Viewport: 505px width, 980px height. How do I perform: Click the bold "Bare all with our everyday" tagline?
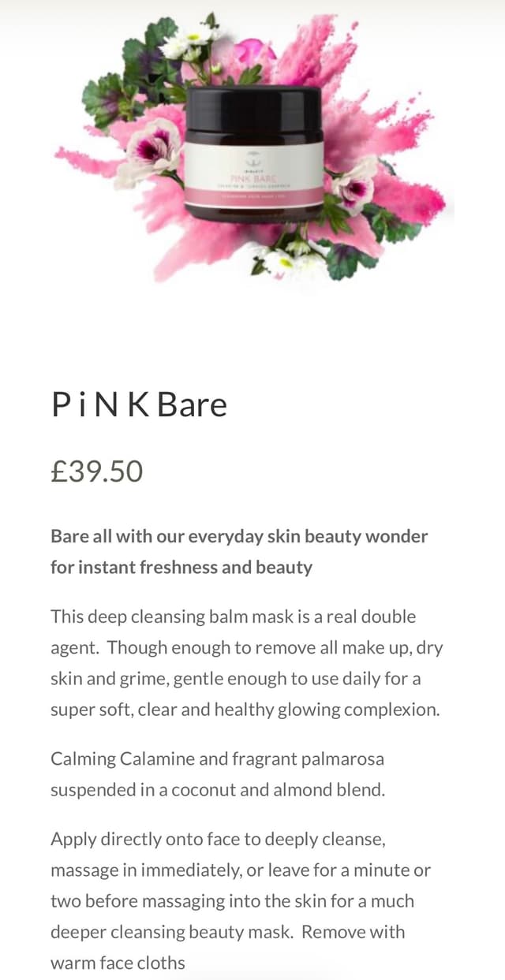239,536
